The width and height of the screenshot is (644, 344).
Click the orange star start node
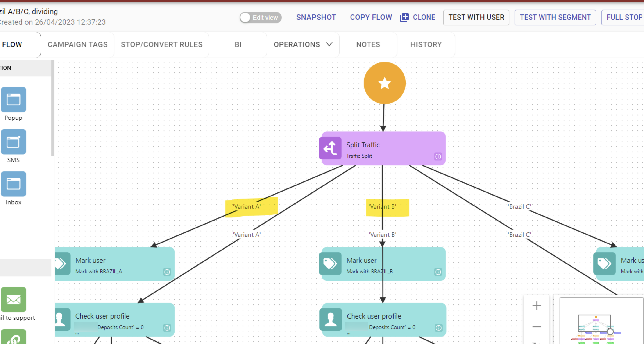(385, 83)
